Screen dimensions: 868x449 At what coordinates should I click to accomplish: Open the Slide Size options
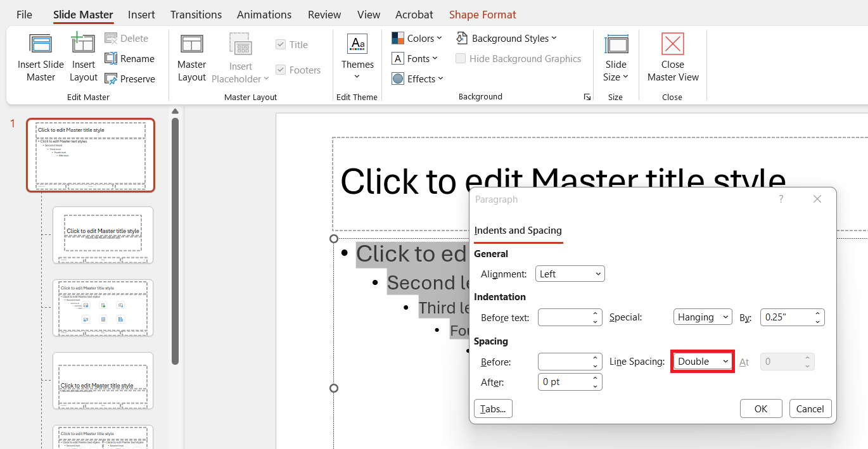616,57
